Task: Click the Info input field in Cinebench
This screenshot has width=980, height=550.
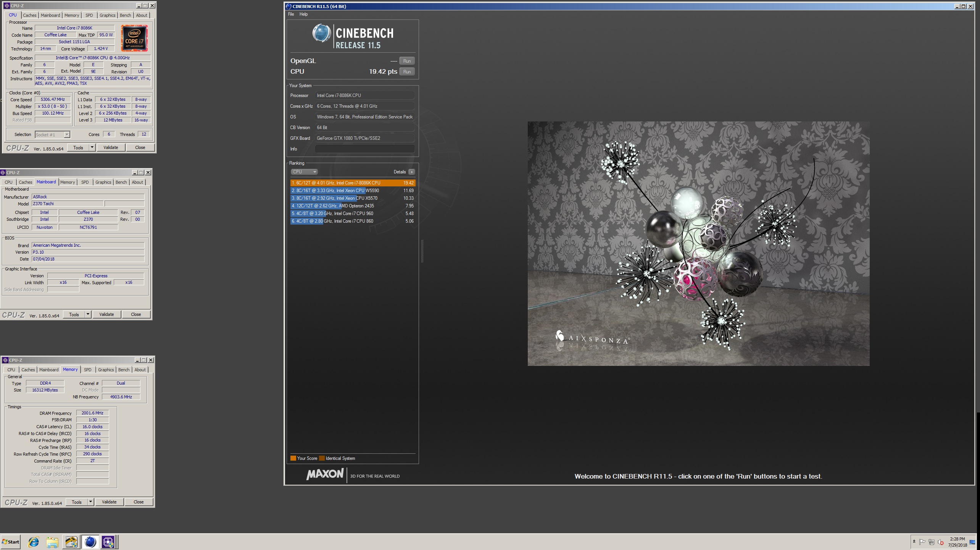Action: [x=365, y=149]
